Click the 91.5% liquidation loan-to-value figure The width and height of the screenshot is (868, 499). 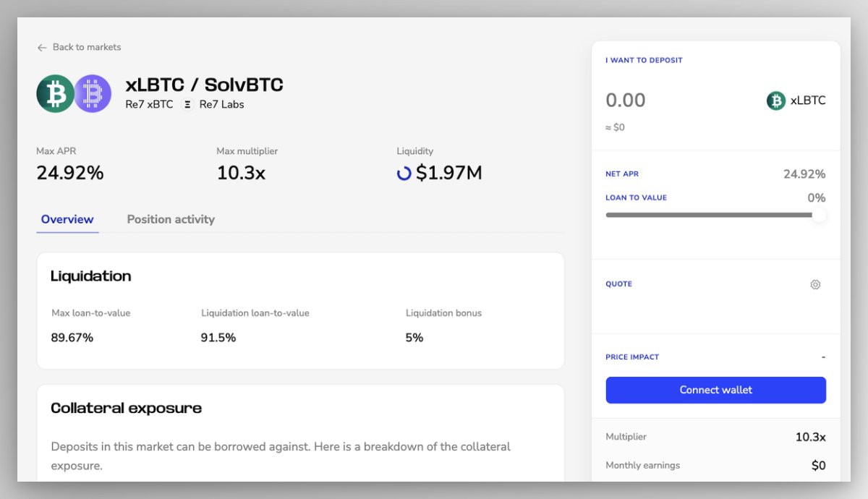tap(218, 338)
